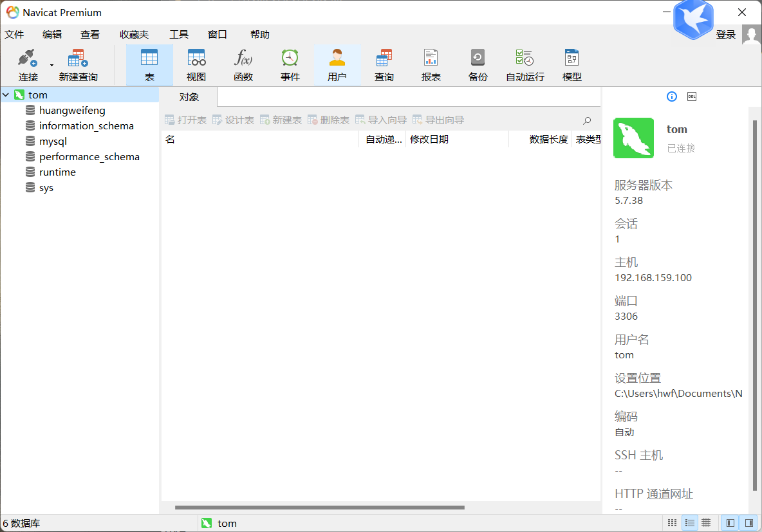Click the user avatar icon by 登录
This screenshot has height=532, width=762.
click(x=751, y=35)
